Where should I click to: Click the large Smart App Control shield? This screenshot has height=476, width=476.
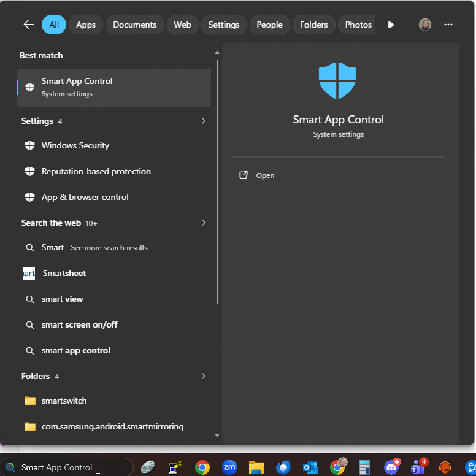click(337, 81)
